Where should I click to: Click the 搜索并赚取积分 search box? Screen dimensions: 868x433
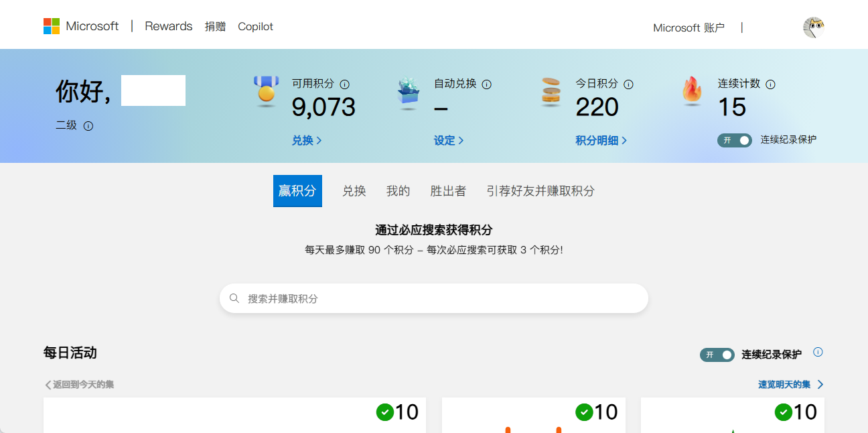click(x=434, y=298)
